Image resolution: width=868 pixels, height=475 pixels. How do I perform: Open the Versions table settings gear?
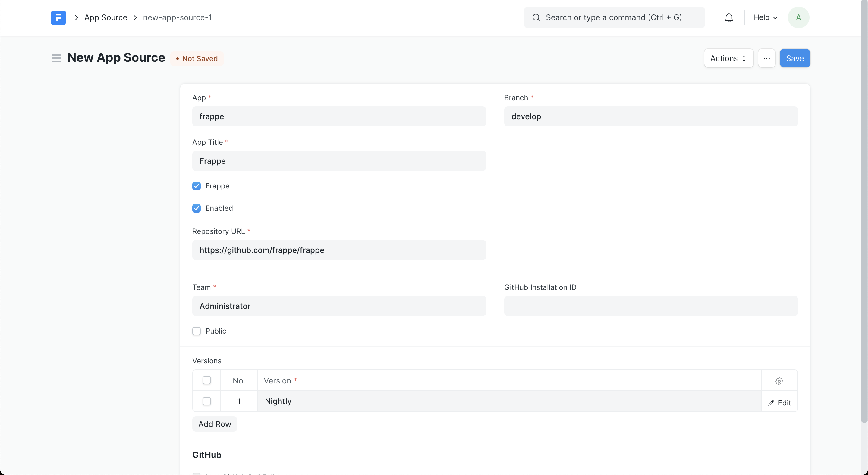tap(779, 381)
